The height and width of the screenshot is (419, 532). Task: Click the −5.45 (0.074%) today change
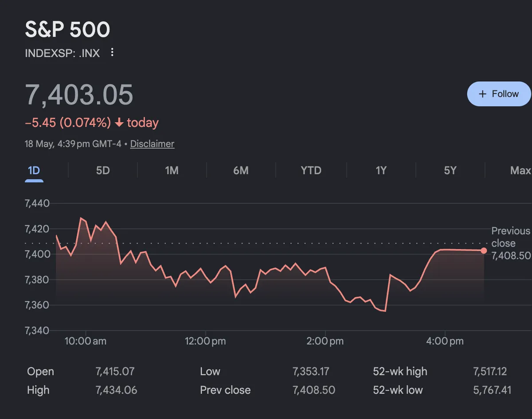tap(92, 123)
